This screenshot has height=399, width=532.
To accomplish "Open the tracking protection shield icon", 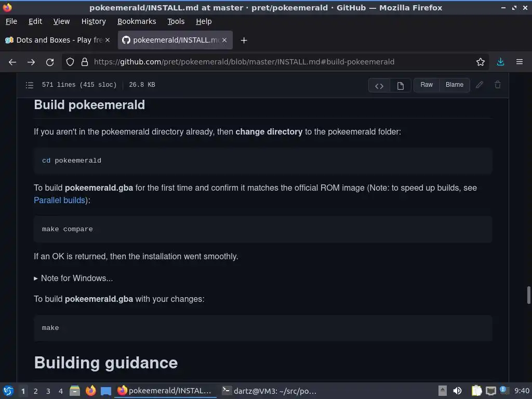I will 70,62.
